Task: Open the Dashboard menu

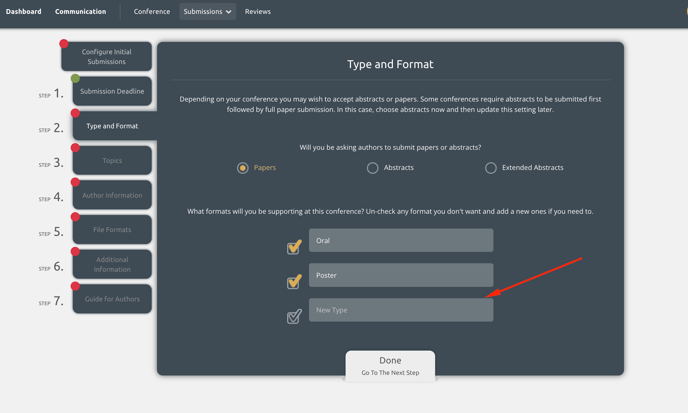Action: [24, 12]
